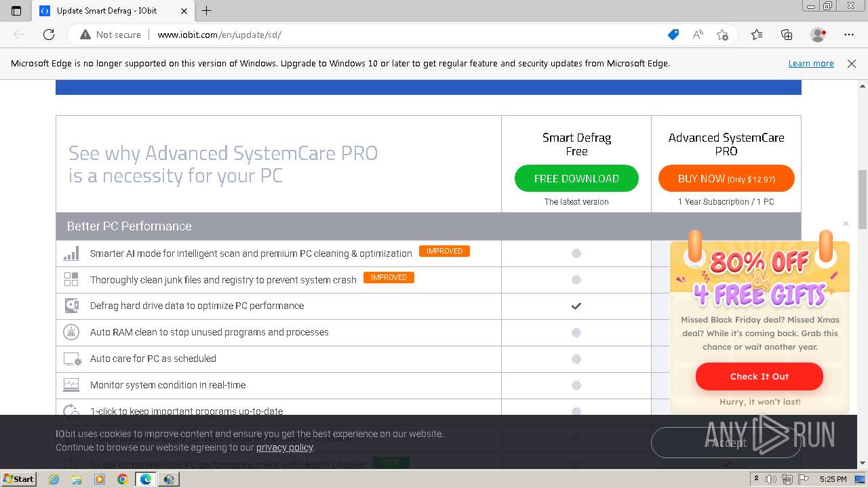The height and width of the screenshot is (488, 868).
Task: Open the Favorites list icon
Action: click(757, 35)
